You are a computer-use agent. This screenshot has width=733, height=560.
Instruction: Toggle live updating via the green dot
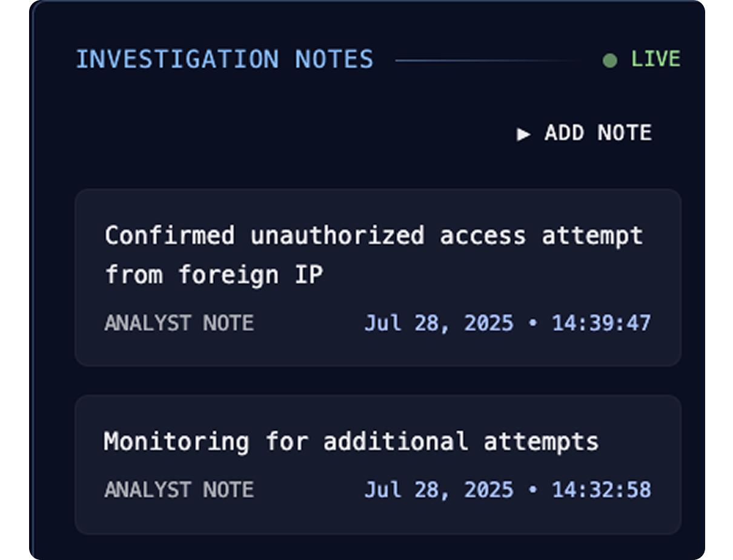(609, 59)
